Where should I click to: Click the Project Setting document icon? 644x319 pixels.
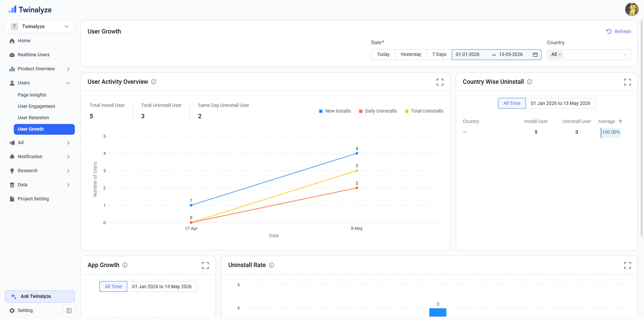pyautogui.click(x=12, y=199)
